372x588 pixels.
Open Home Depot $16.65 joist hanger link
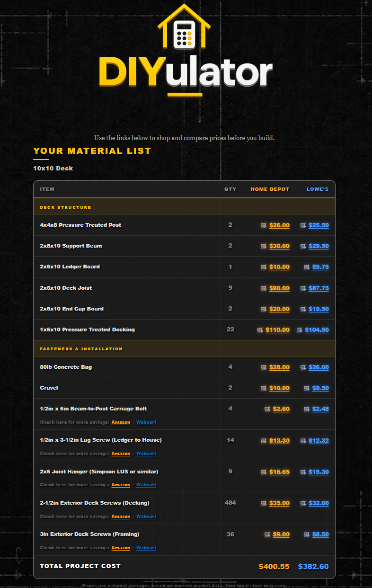click(279, 472)
